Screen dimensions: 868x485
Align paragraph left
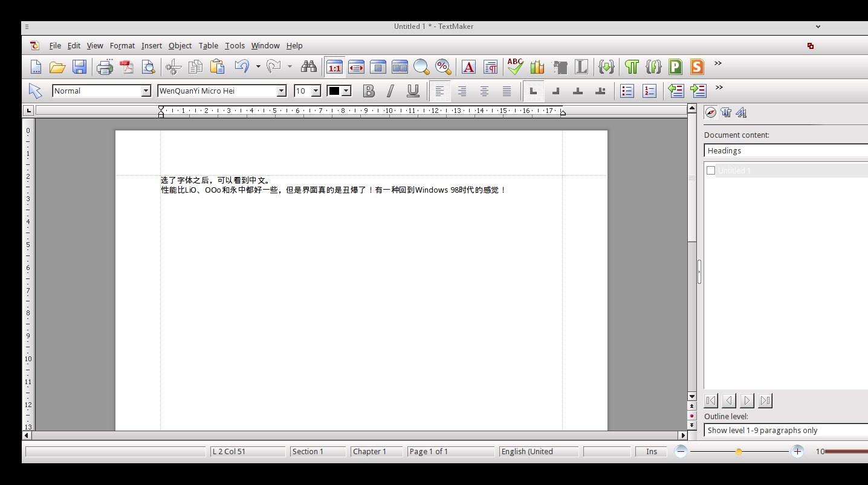[440, 91]
